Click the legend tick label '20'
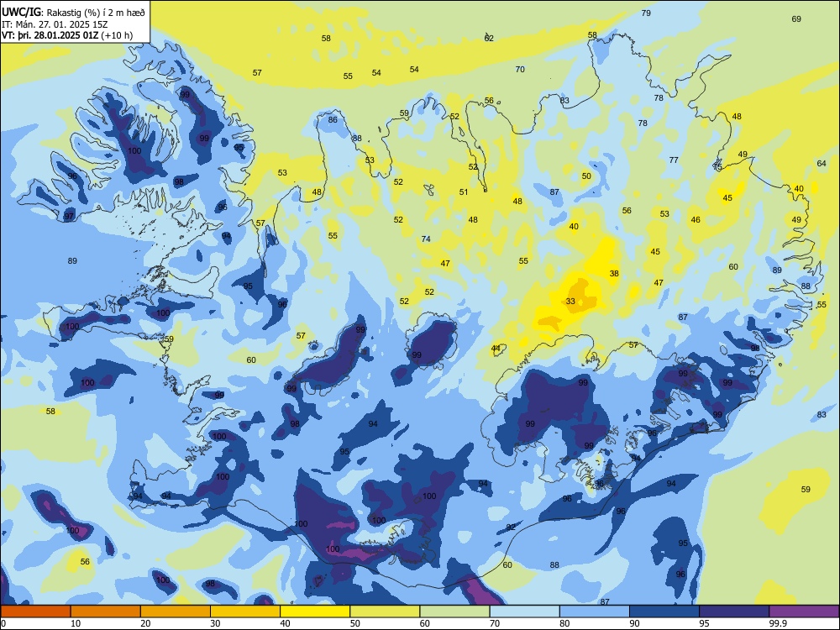Screen dimensions: 840x630 [x=145, y=623]
